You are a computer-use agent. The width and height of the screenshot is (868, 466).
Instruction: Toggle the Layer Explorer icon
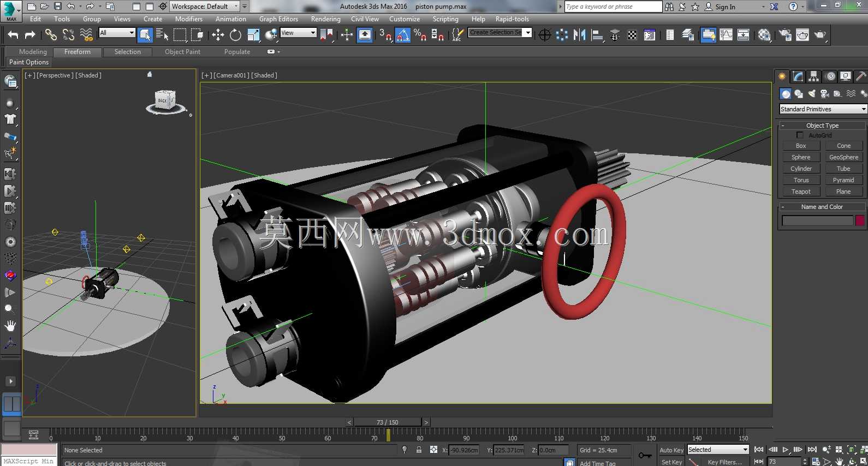point(688,35)
